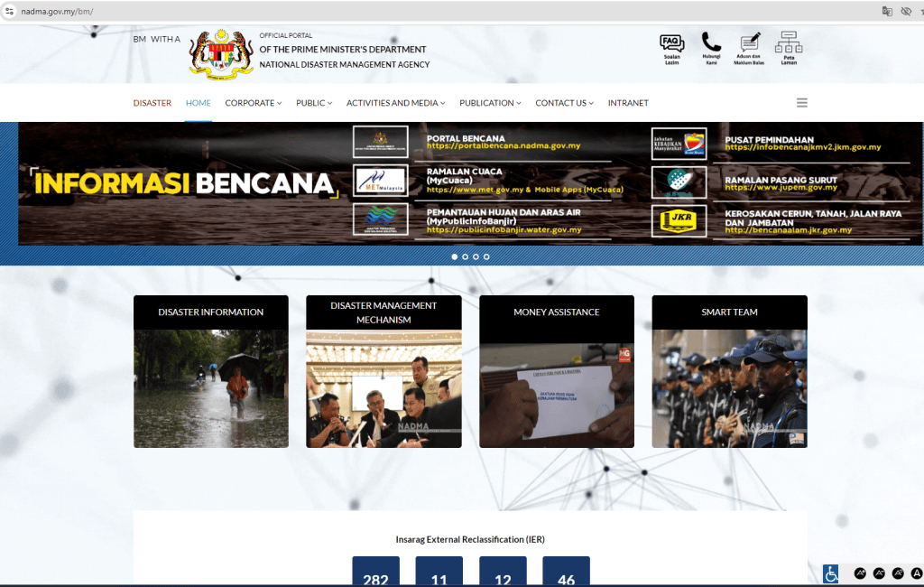The height and width of the screenshot is (587, 924).
Task: Open the DISASTER menu item
Action: pos(152,103)
